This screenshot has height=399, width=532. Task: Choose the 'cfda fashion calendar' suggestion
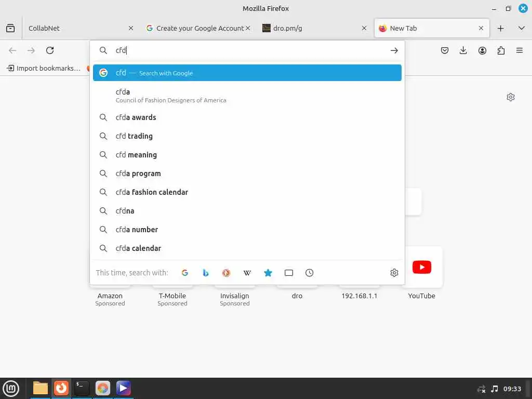247,192
